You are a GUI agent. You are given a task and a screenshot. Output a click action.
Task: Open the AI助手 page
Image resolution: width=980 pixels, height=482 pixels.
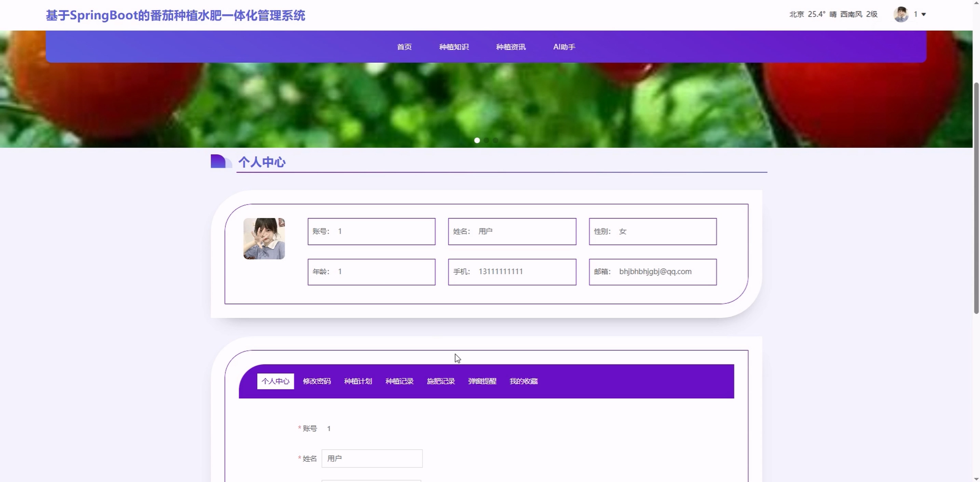[564, 47]
